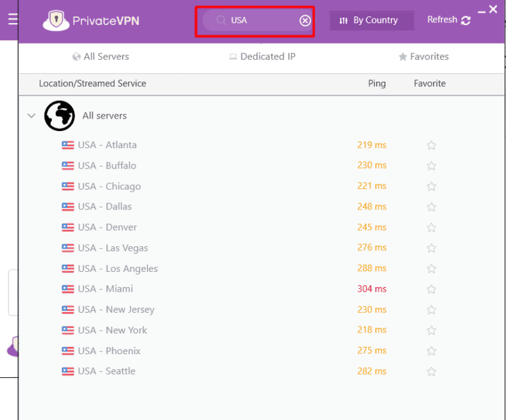The height and width of the screenshot is (420, 506).
Task: Favorite the USA - Atlanta server star
Action: pyautogui.click(x=432, y=145)
